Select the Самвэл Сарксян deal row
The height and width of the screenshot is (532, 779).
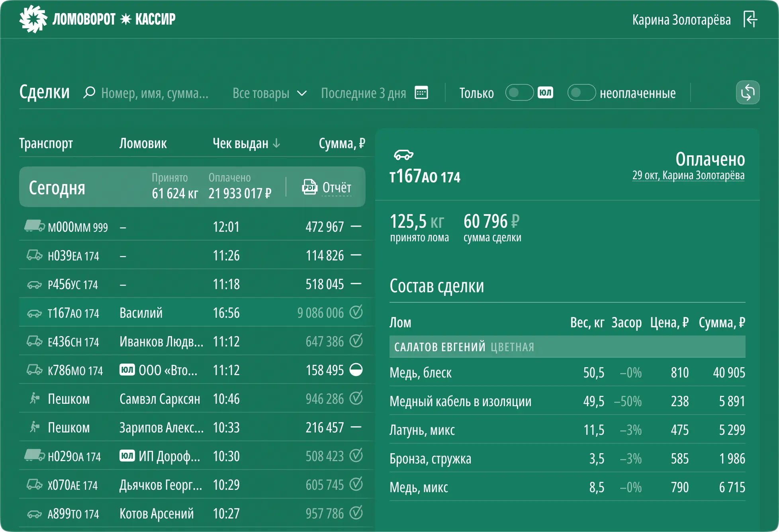[x=159, y=399]
